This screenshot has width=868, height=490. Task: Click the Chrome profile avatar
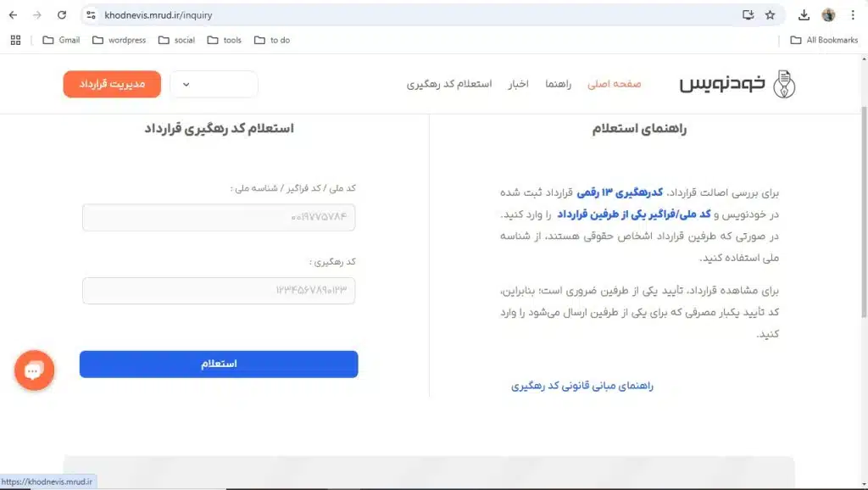(829, 14)
